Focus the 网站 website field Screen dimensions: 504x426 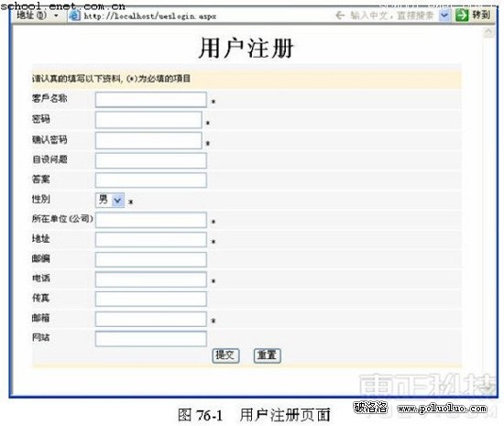click(151, 339)
